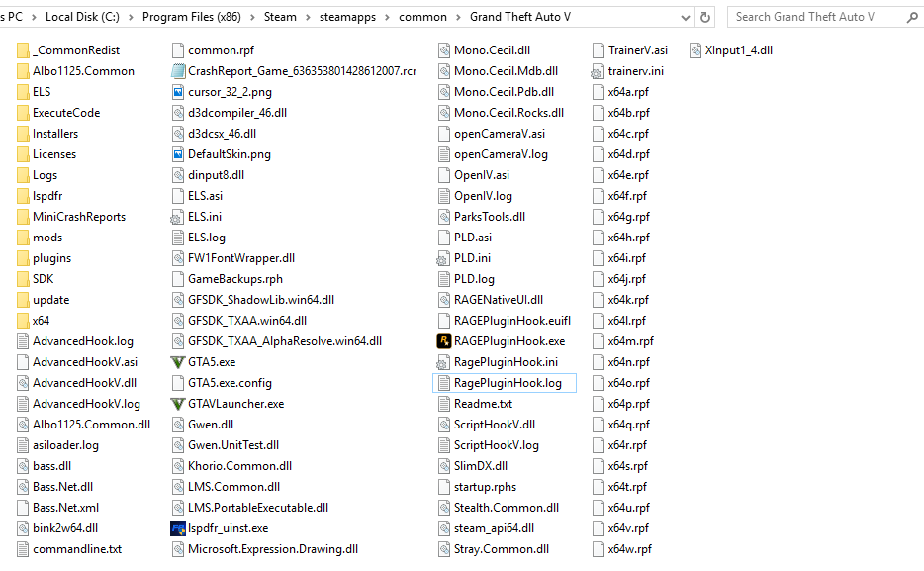This screenshot has width=924, height=571.
Task: Select the GTAVLauncher.exe icon
Action: pyautogui.click(x=177, y=404)
